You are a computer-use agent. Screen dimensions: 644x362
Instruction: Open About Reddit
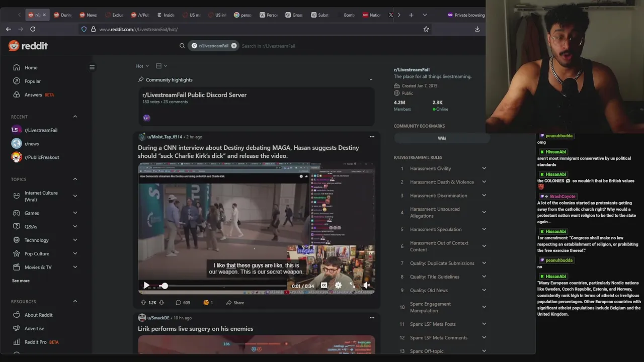[x=38, y=315]
